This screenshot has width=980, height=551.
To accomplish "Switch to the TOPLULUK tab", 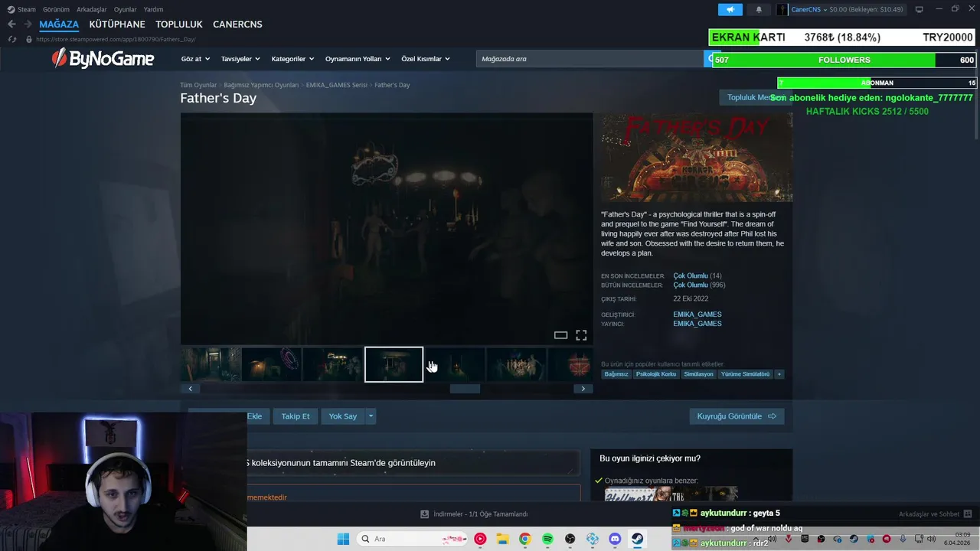I will click(x=179, y=24).
